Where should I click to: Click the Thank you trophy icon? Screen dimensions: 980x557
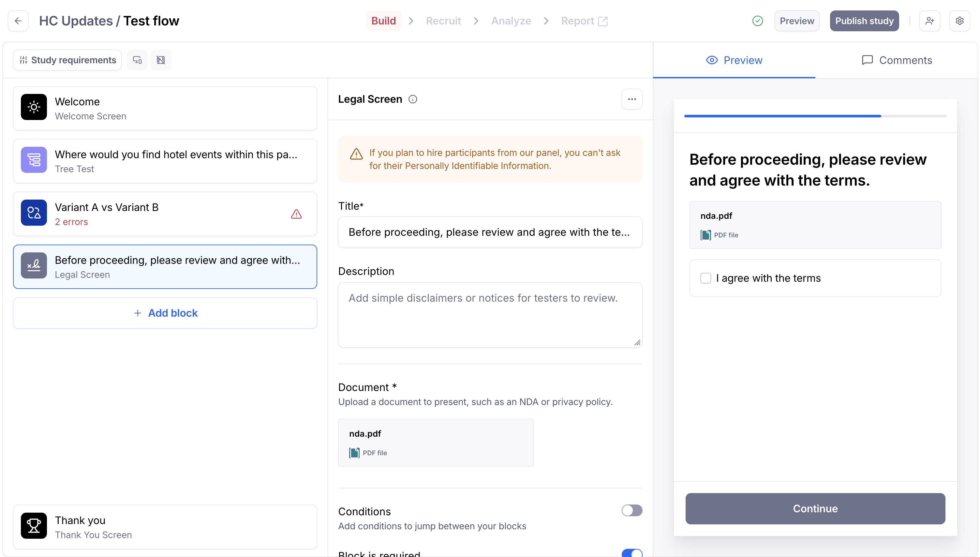point(34,526)
